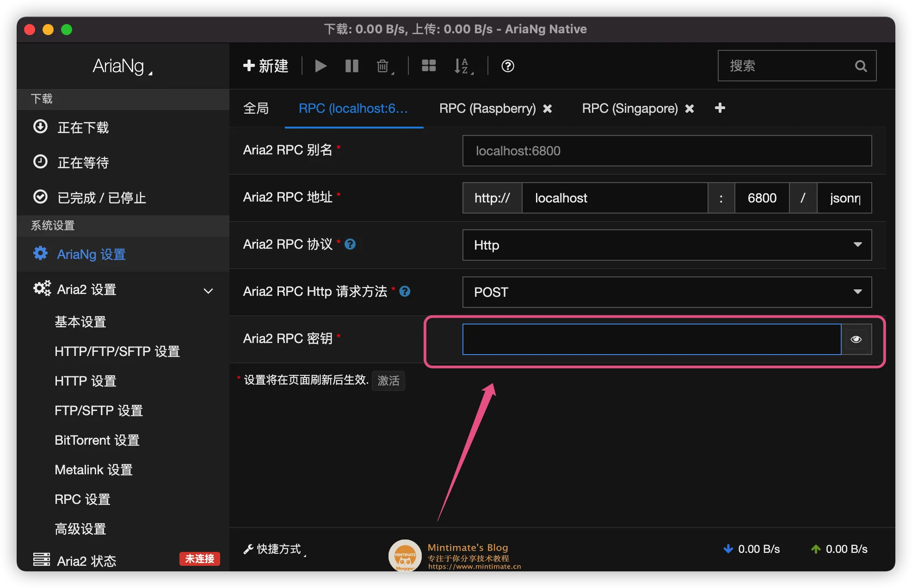Click the upload speed 0.00 B/s indicator
Viewport: 912px width, 588px height.
(839, 549)
